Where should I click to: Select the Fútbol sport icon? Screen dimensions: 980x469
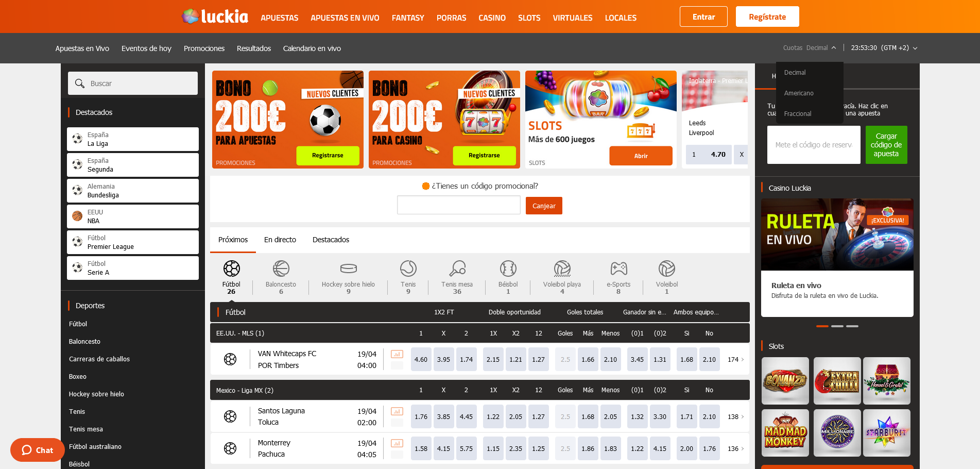coord(231,269)
